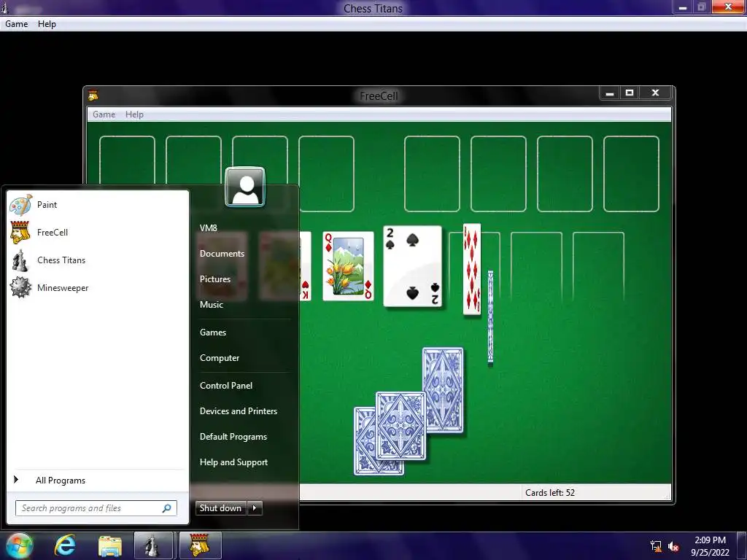The width and height of the screenshot is (747, 560).
Task: Click the user account picture
Action: coord(245,187)
